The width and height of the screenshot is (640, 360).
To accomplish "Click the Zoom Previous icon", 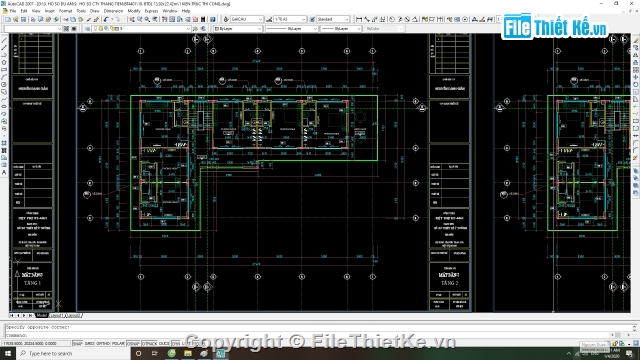I will tap(155, 19).
